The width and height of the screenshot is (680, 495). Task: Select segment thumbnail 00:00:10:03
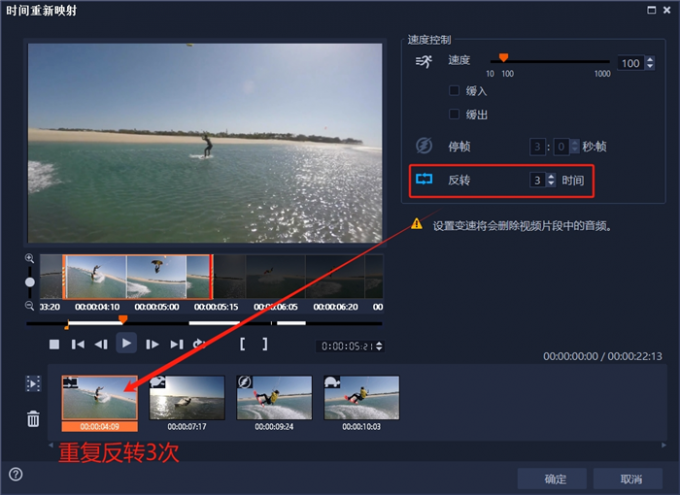point(361,398)
